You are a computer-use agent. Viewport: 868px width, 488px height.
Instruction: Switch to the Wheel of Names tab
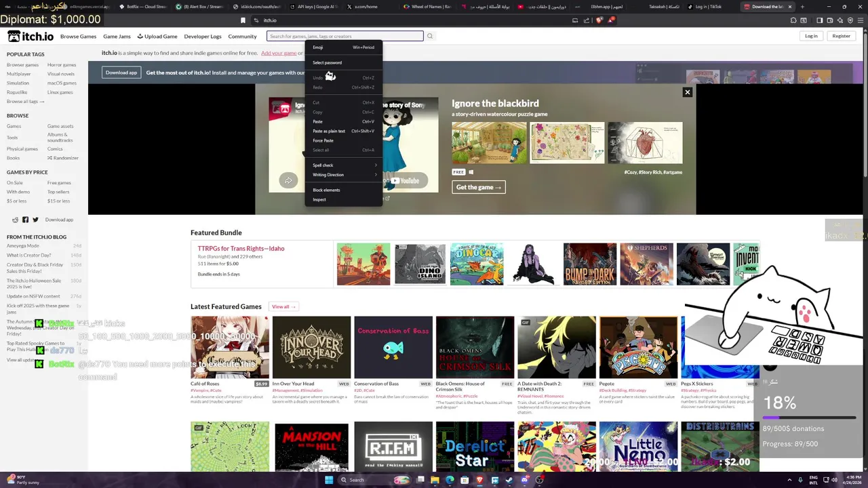pyautogui.click(x=427, y=7)
